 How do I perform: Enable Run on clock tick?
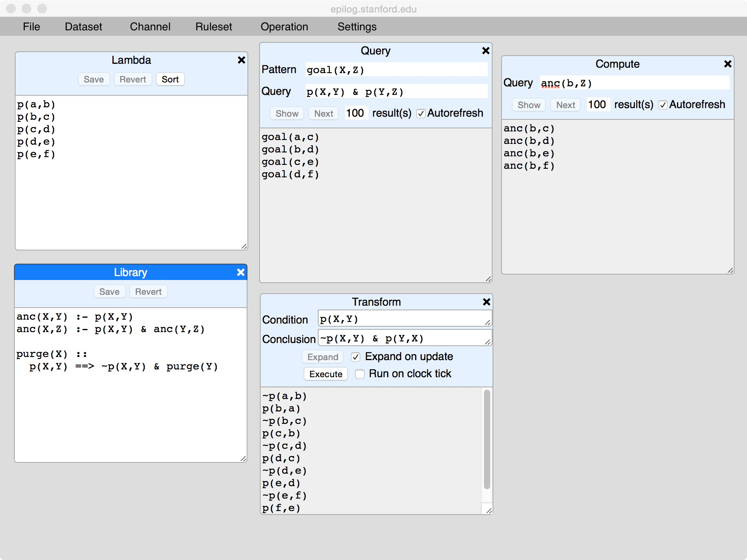click(x=360, y=374)
